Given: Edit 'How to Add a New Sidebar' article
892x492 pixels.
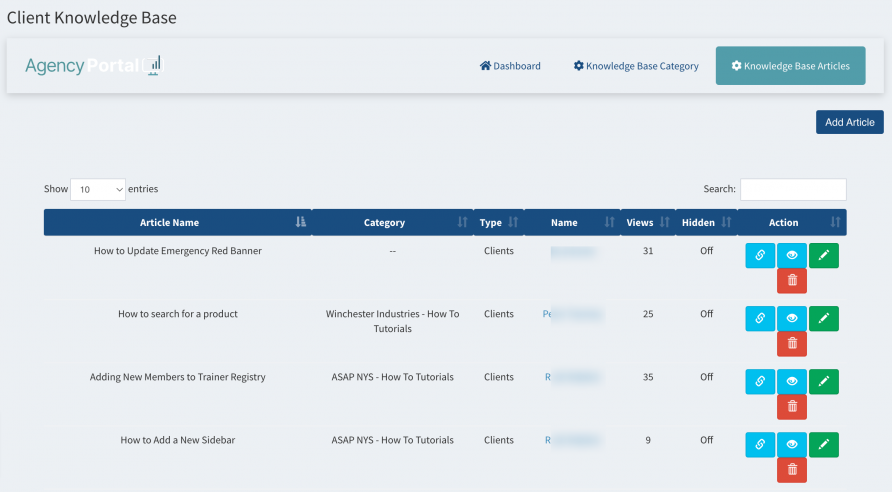Looking at the screenshot, I should (823, 445).
